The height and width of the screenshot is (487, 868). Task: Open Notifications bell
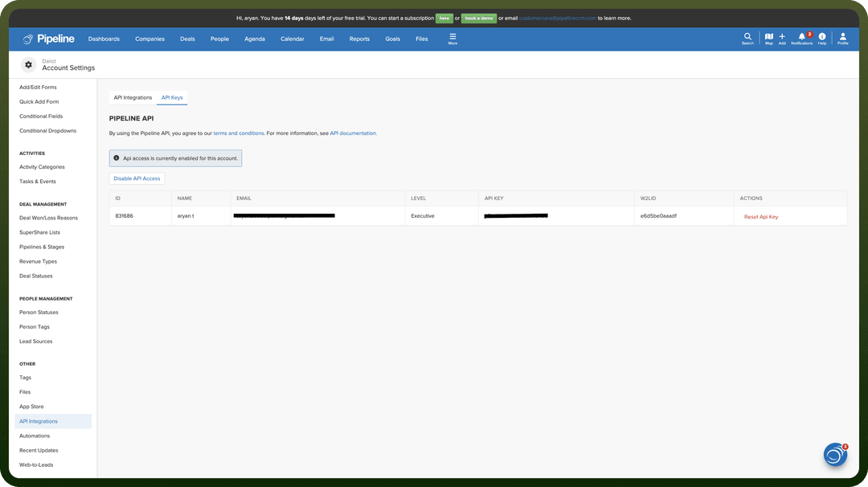coord(801,39)
